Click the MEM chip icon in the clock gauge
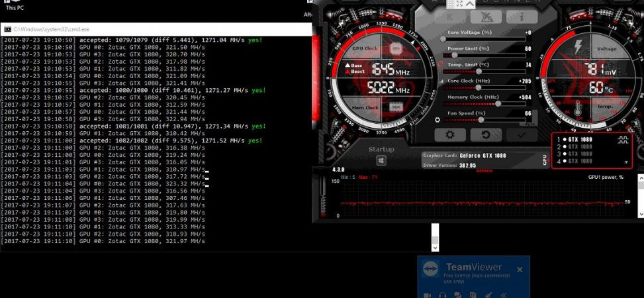The width and height of the screenshot is (644, 298). pos(396,107)
